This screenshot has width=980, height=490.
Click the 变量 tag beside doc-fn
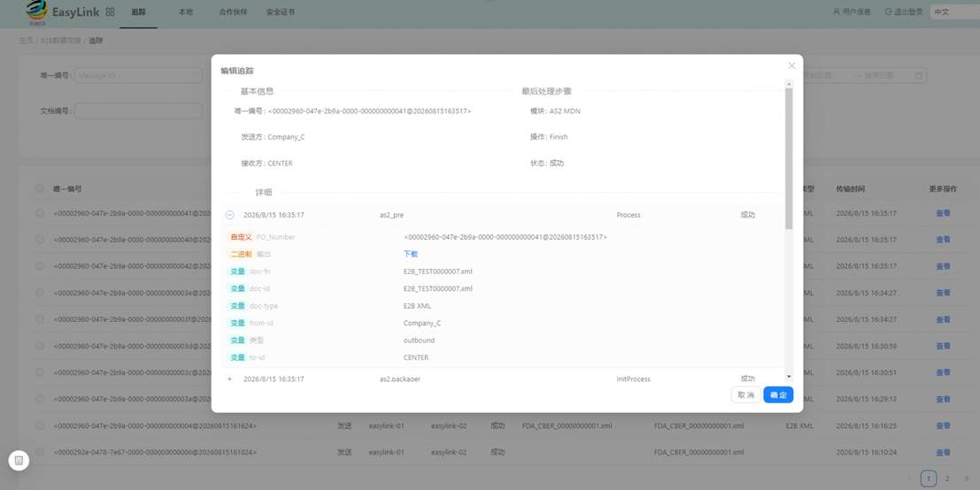237,272
